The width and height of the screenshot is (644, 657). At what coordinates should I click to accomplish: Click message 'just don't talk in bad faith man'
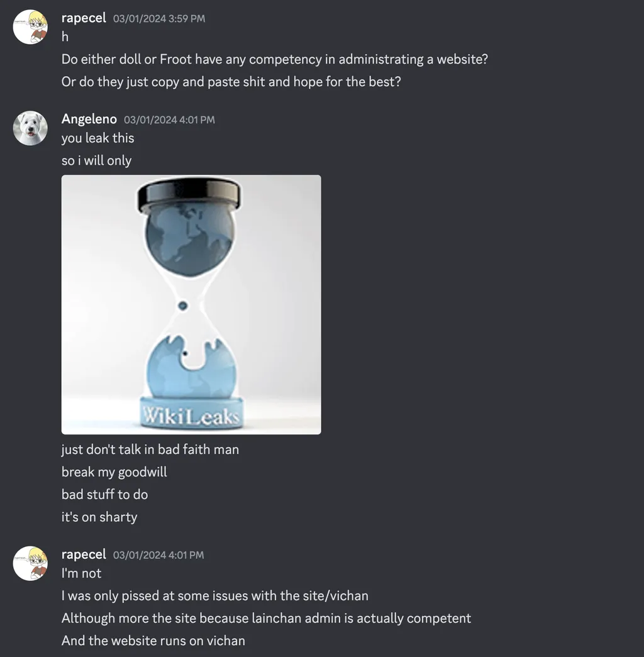pos(150,450)
